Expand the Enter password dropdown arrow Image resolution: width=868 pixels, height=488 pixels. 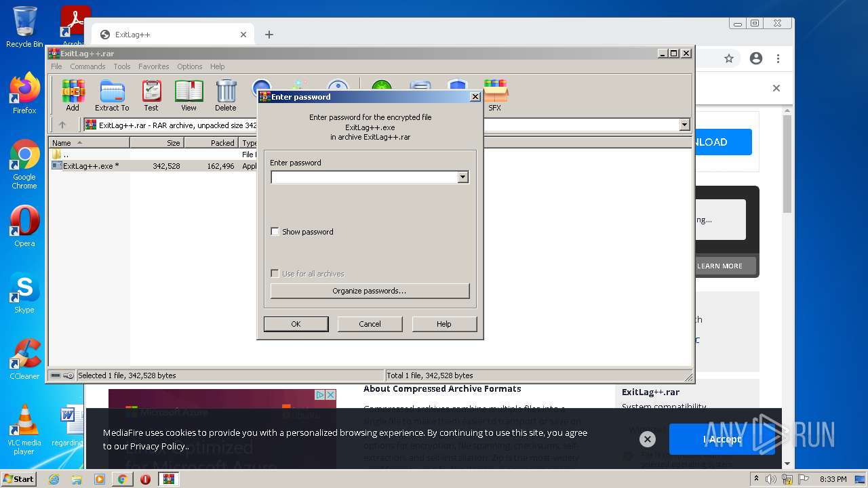pos(463,177)
